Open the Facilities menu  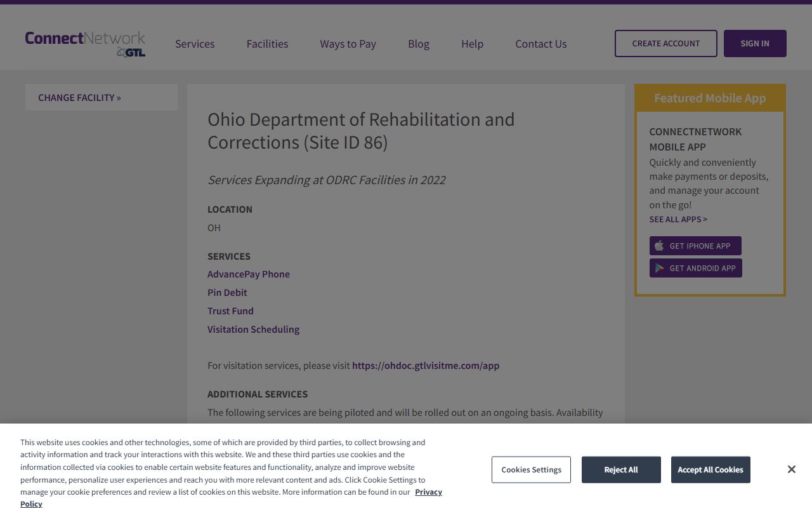pyautogui.click(x=267, y=44)
